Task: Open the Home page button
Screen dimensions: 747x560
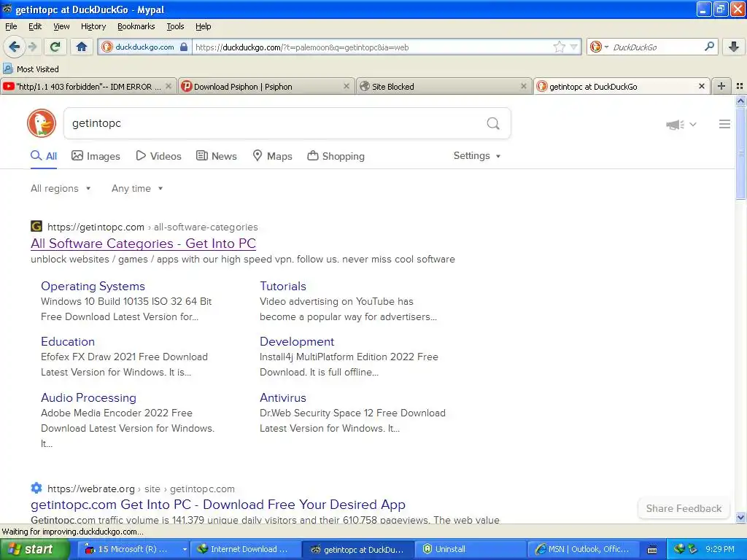Action: pos(82,47)
